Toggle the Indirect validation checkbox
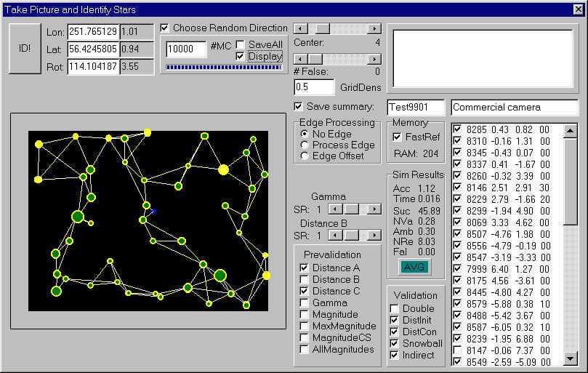Screen dimensions: 588x373 coord(394,355)
